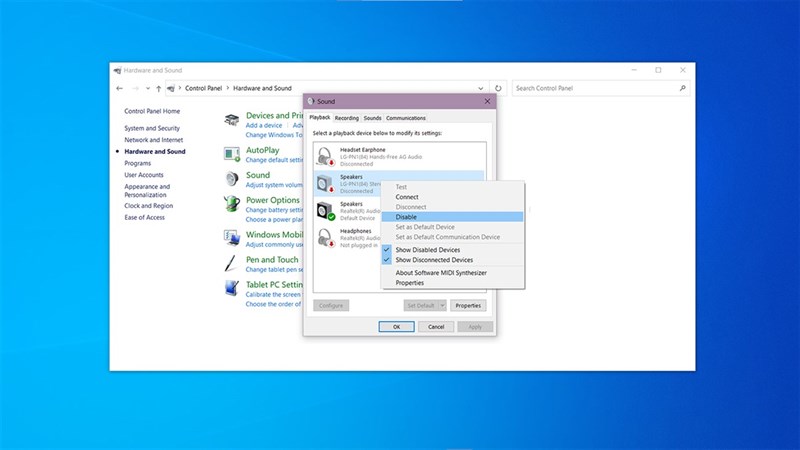Click the Tablet PC Settings icon

(232, 288)
